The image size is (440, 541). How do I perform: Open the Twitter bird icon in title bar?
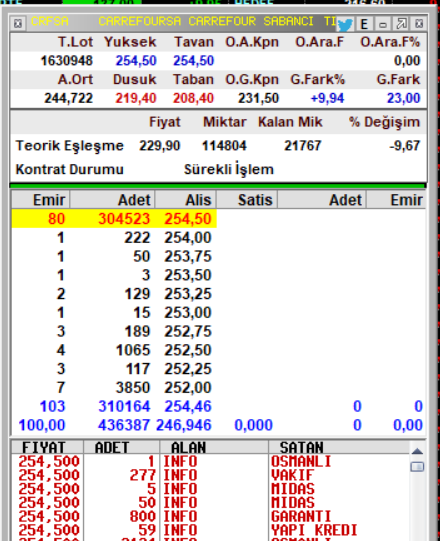click(x=345, y=24)
